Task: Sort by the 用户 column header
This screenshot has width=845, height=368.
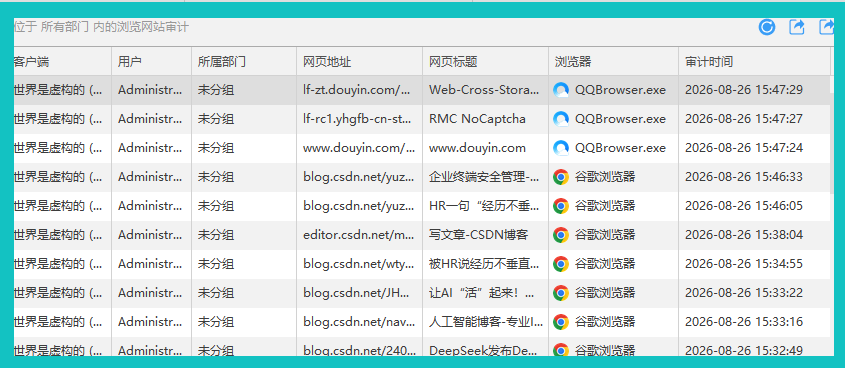Action: click(x=151, y=62)
